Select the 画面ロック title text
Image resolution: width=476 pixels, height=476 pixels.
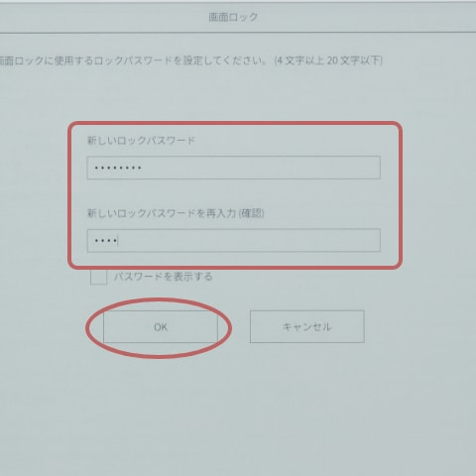233,17
